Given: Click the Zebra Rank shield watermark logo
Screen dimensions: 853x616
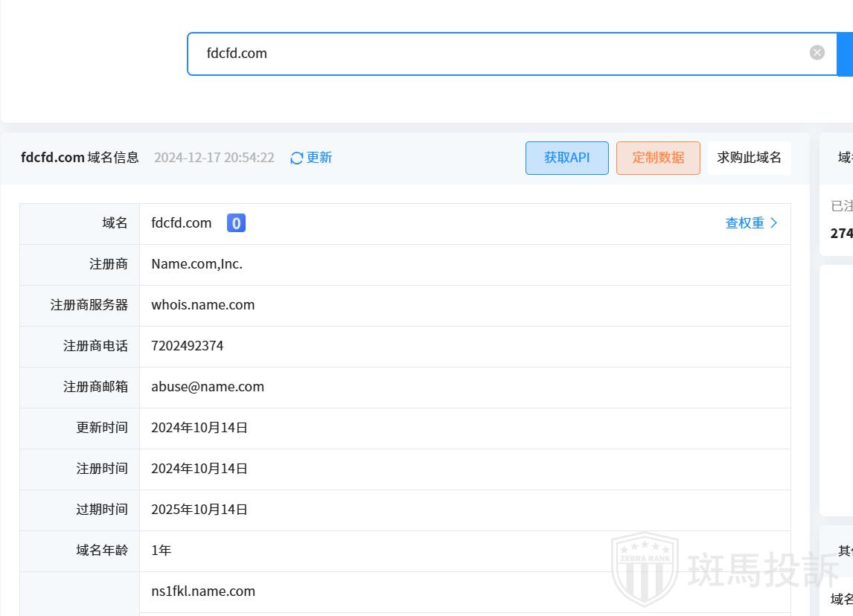Looking at the screenshot, I should pos(644,570).
